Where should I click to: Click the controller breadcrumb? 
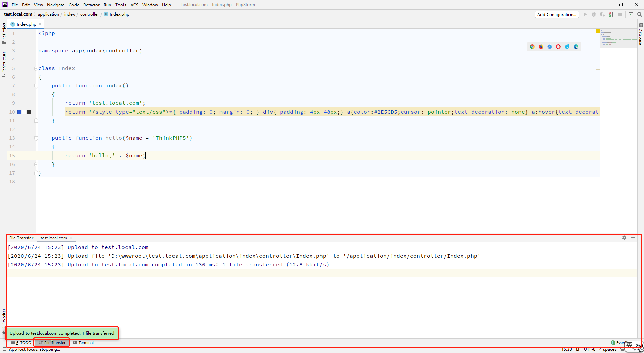(x=90, y=14)
